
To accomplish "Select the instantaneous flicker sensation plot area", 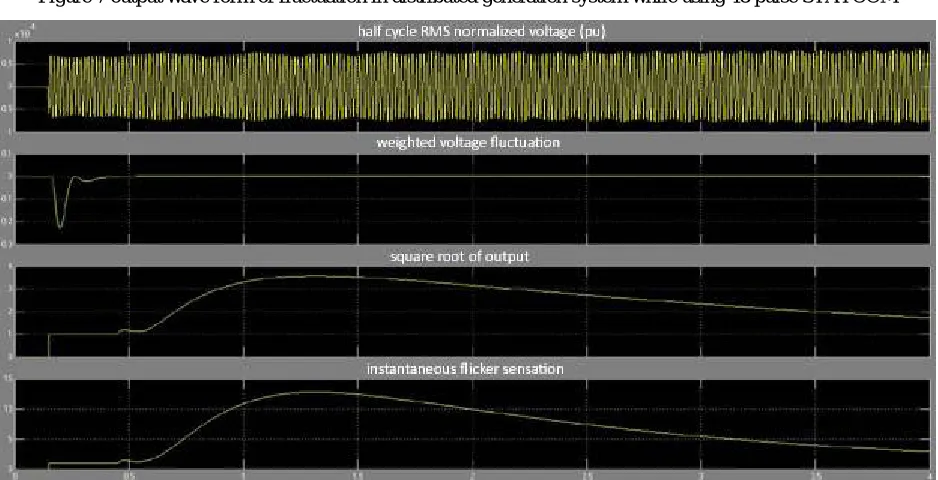I will tap(473, 424).
